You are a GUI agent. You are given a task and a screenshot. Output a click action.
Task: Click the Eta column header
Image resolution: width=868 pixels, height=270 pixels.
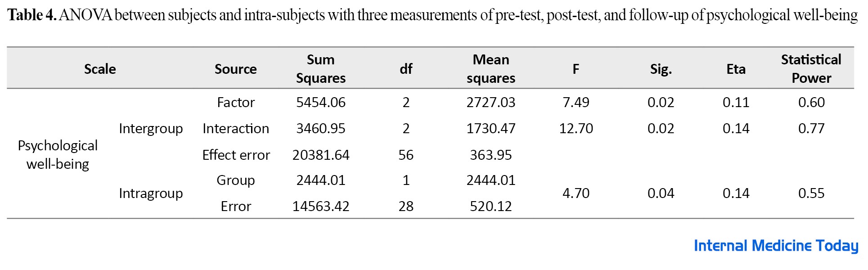pyautogui.click(x=736, y=69)
